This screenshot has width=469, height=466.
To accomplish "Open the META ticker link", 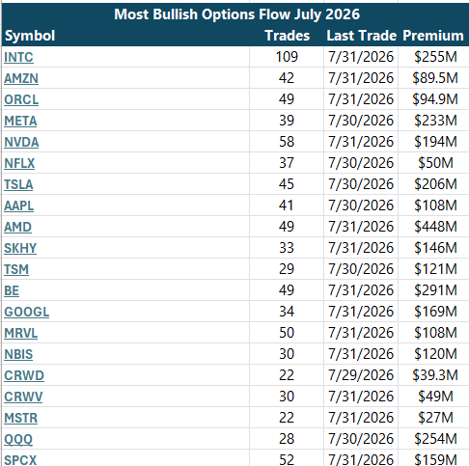I will tap(20, 121).
